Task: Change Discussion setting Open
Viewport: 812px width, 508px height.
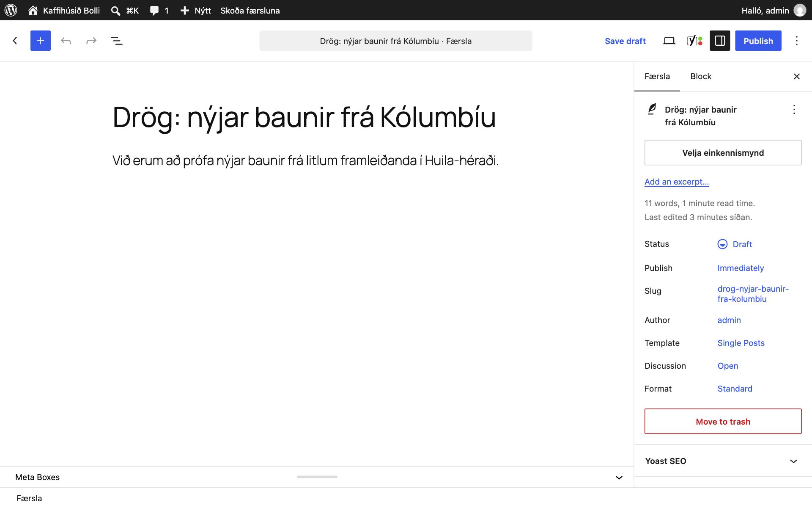Action: [728, 366]
